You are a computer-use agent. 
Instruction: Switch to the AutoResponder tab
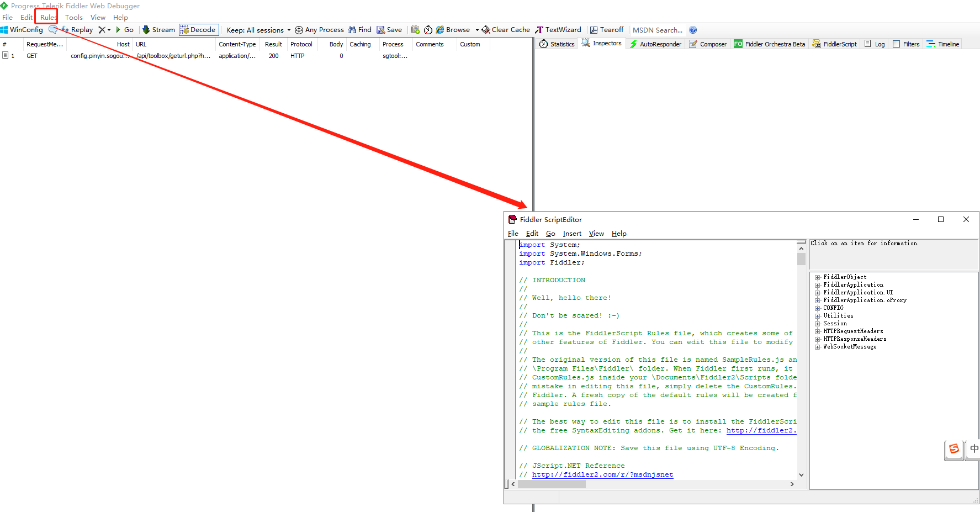pyautogui.click(x=655, y=44)
